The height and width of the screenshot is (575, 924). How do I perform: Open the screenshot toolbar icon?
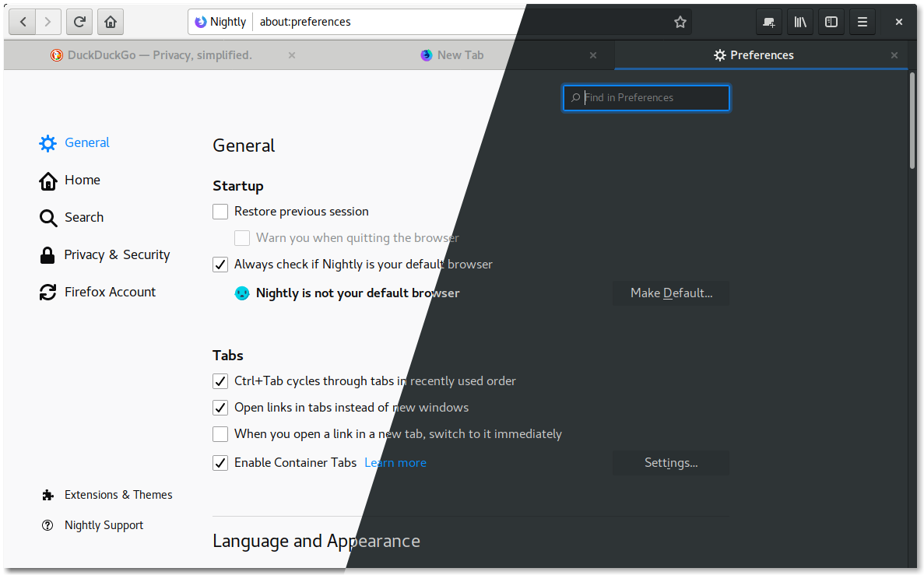pos(769,22)
